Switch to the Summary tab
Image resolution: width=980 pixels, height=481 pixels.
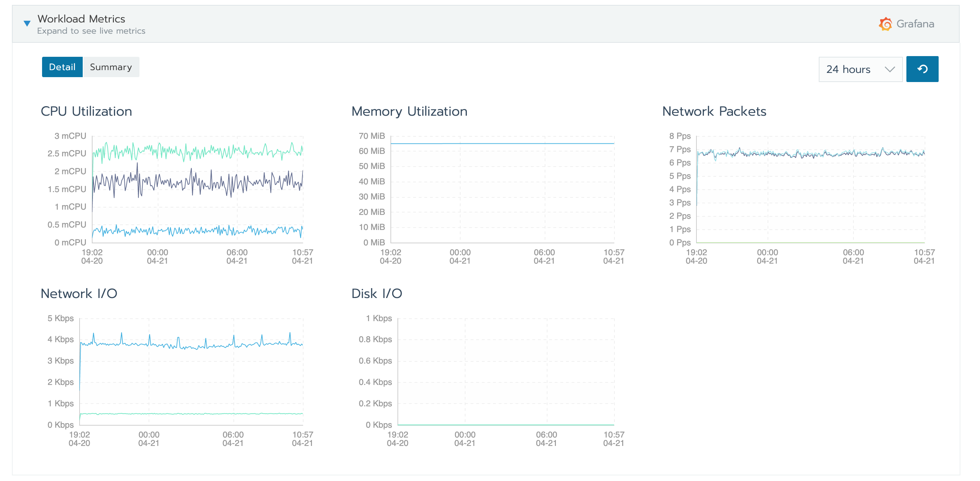111,67
